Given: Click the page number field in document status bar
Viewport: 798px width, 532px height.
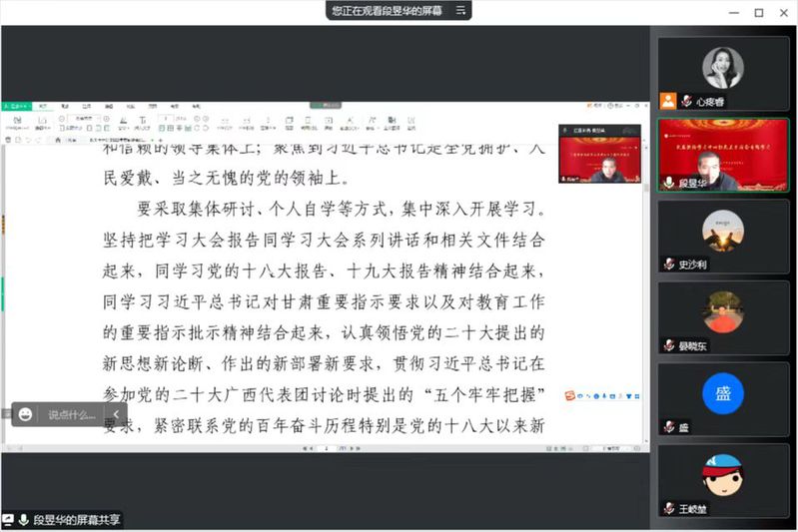Looking at the screenshot, I should [x=327, y=448].
